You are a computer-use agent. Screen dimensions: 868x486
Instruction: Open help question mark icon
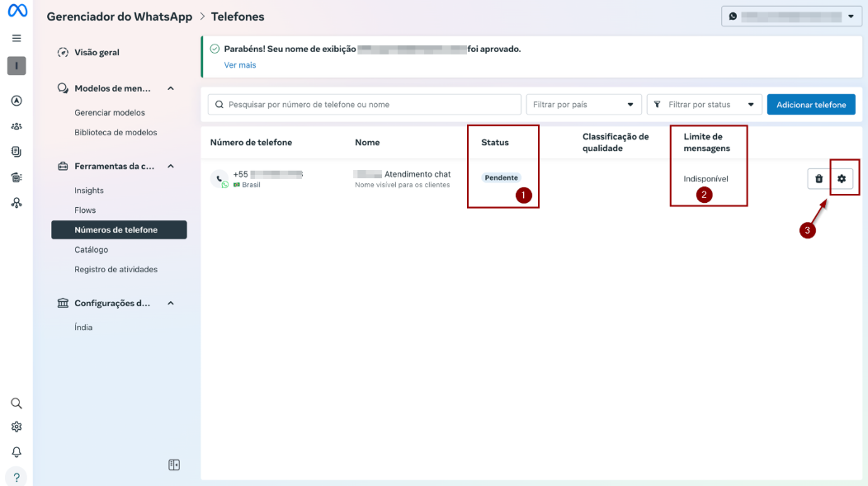pos(17,477)
